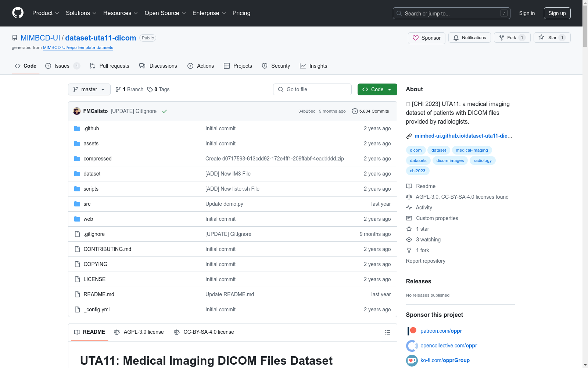Switch to the Pull requests tab
The width and height of the screenshot is (588, 368).
(x=109, y=66)
